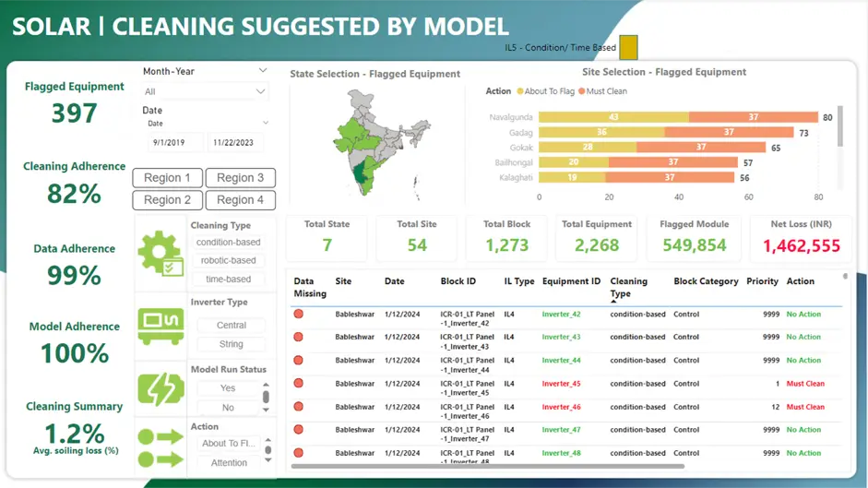
Task: Open the Date type dropdown
Action: click(x=207, y=123)
